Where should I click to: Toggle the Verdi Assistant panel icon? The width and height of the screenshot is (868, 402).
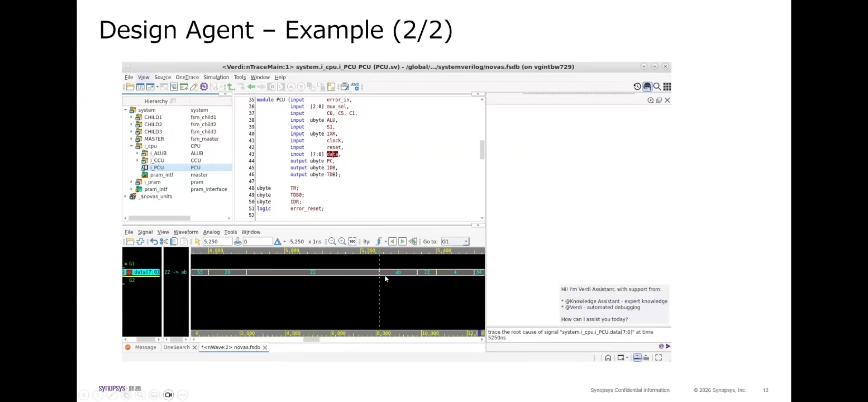pyautogui.click(x=647, y=86)
